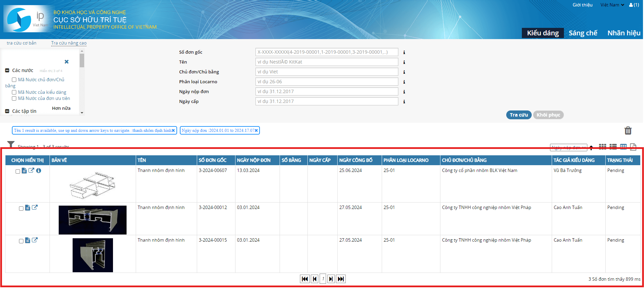The height and width of the screenshot is (295, 644).
Task: Open the Việt Nam language dropdown
Action: 612,5
